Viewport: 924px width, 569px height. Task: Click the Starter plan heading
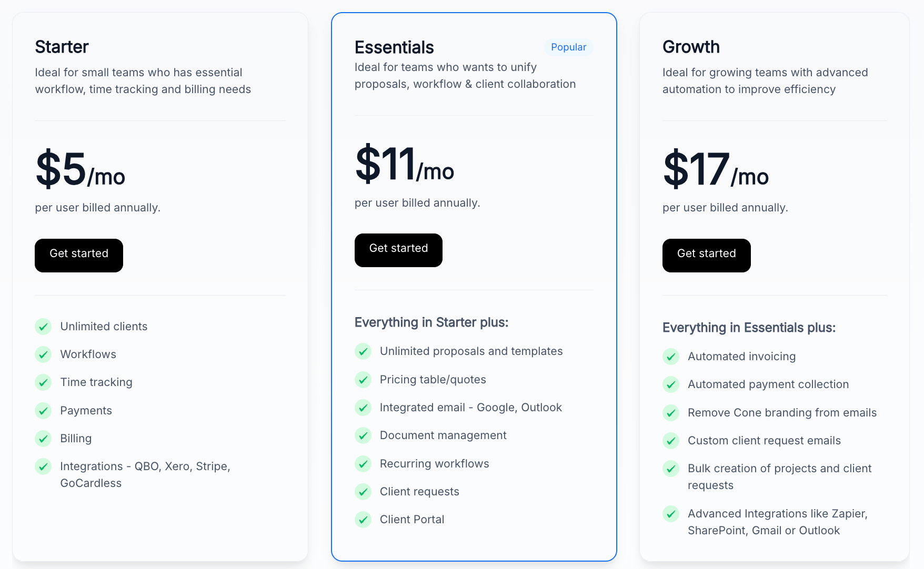point(62,47)
